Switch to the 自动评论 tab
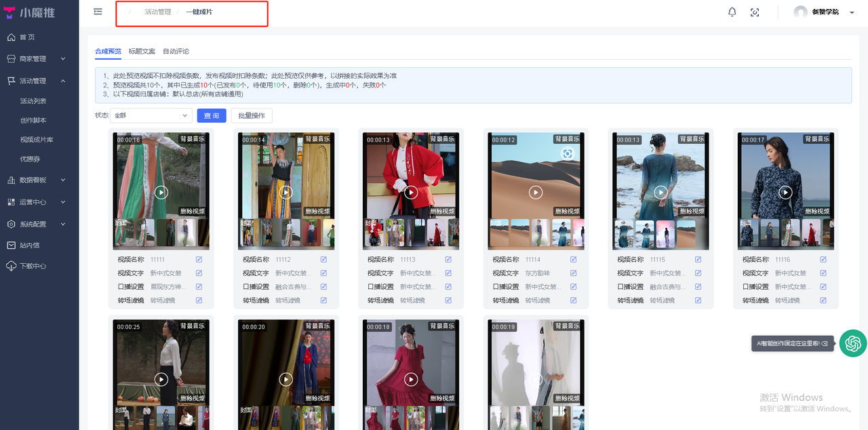 176,52
